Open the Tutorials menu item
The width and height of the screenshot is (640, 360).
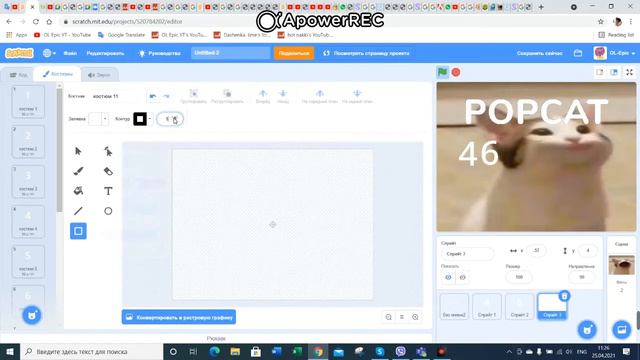point(160,53)
